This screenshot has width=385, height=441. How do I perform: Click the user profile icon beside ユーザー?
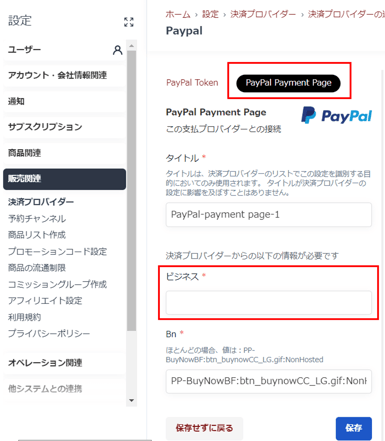tap(117, 50)
